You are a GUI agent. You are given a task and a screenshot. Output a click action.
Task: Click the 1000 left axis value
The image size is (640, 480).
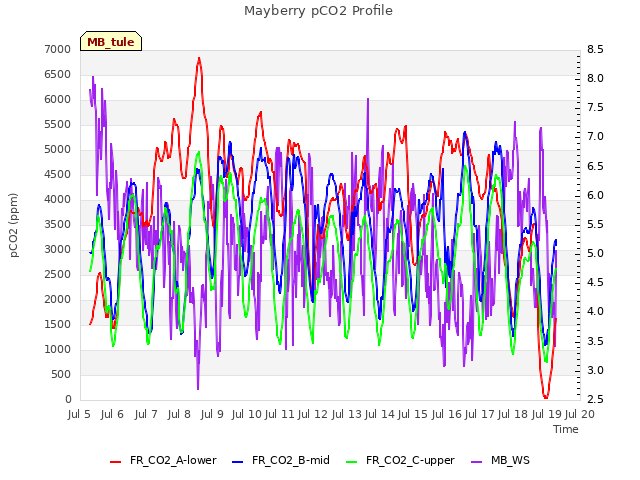pos(58,349)
